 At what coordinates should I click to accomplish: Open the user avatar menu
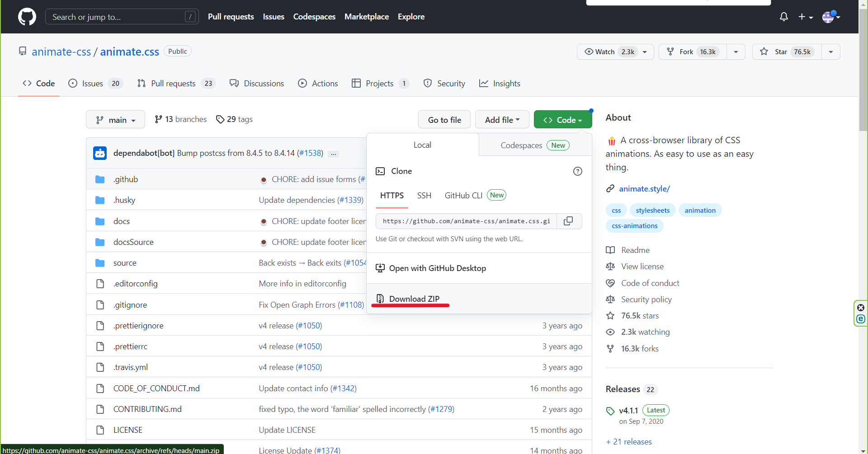831,17
